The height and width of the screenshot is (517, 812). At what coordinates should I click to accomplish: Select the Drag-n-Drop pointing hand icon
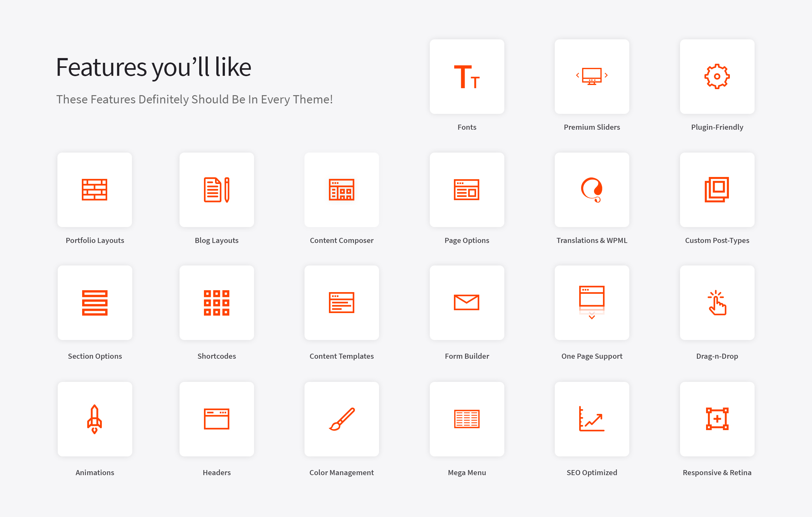click(x=717, y=303)
